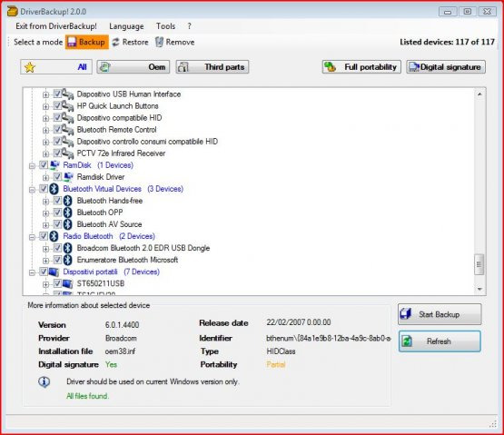
Task: Click the Bluetooth Virtual Devices category icon
Action: click(54, 189)
